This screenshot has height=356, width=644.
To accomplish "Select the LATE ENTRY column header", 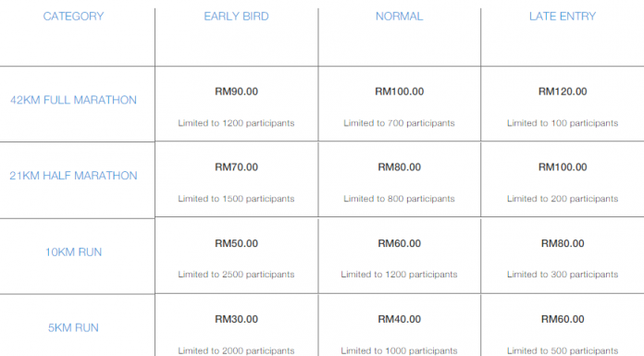I will (x=563, y=17).
